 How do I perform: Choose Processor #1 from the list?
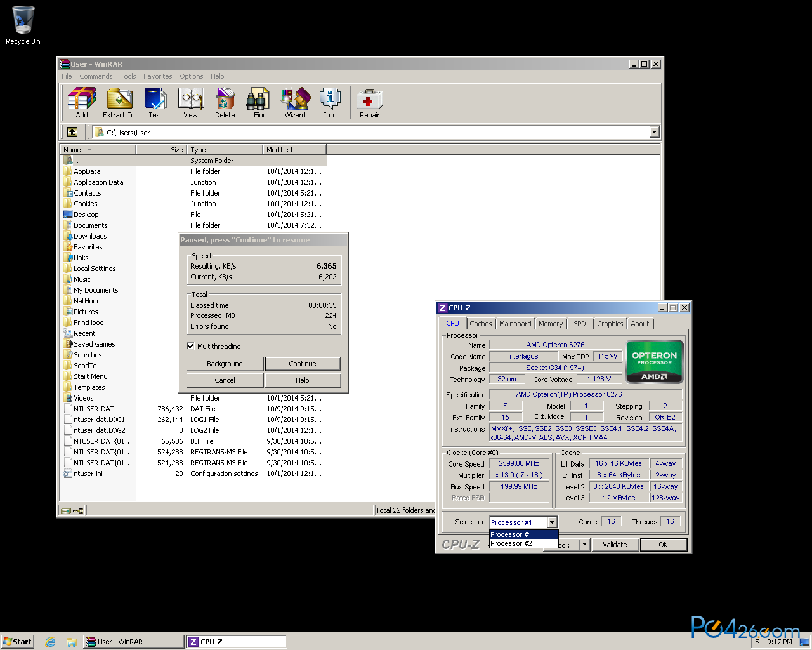[523, 534]
